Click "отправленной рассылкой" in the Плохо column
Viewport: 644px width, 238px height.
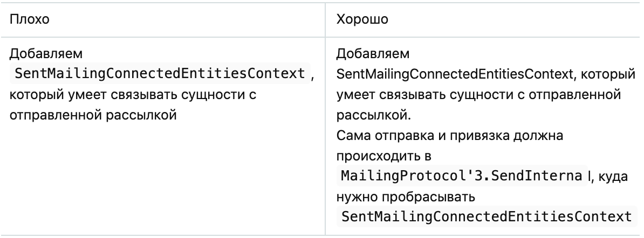[x=91, y=115]
